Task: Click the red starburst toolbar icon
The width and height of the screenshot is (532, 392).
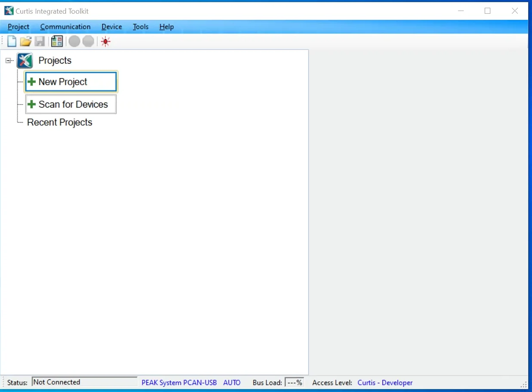Action: click(106, 42)
